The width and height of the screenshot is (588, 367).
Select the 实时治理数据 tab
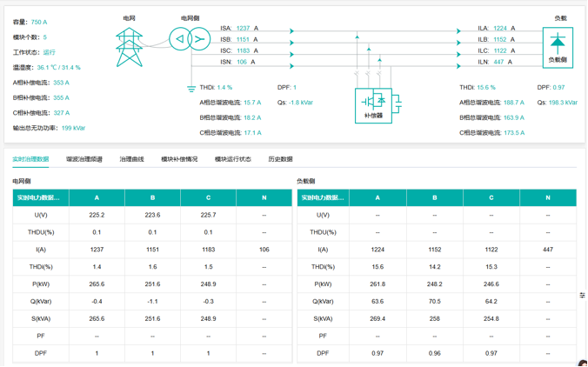click(x=30, y=159)
